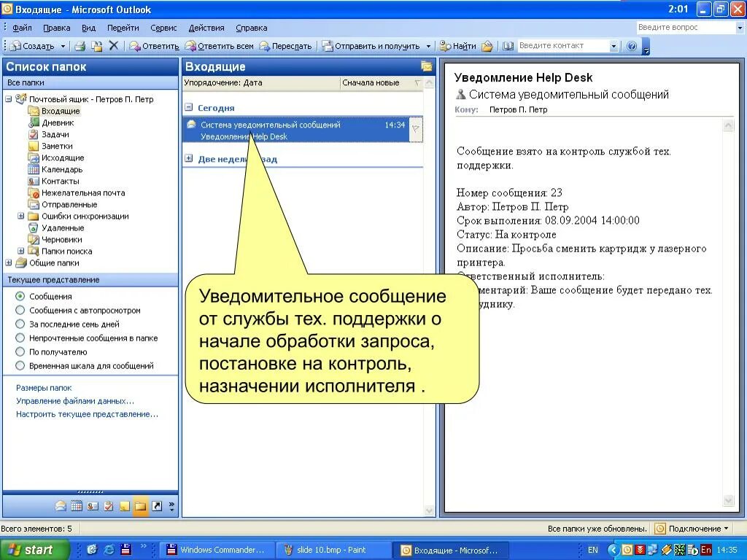This screenshot has width=747, height=560.
Task: Open the contact search dropdown arrow
Action: pos(614,46)
